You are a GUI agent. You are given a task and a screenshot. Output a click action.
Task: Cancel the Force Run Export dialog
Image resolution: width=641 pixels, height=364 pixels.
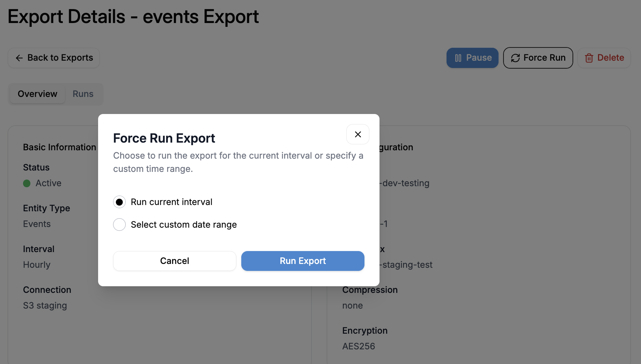coord(174,261)
